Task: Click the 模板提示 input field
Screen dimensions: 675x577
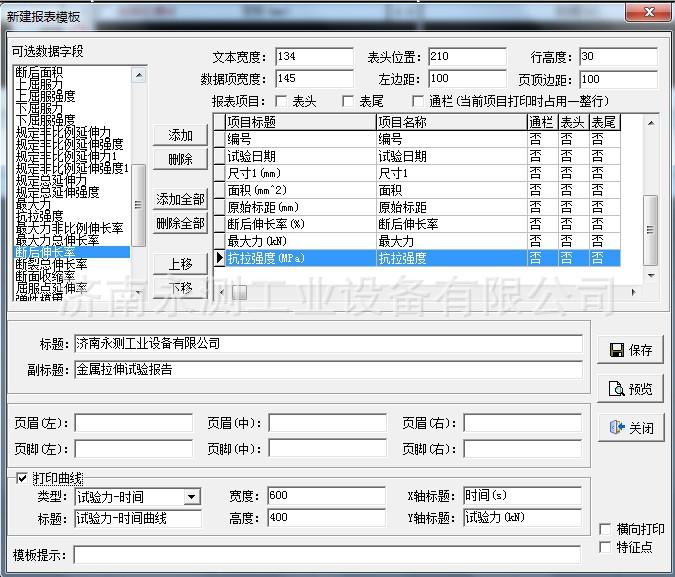Action: pyautogui.click(x=327, y=555)
